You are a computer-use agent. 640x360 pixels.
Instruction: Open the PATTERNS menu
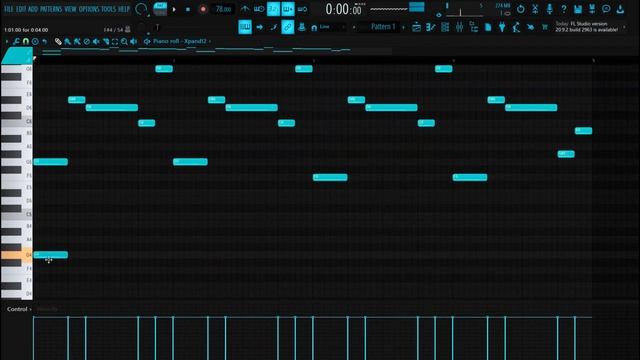[51, 9]
